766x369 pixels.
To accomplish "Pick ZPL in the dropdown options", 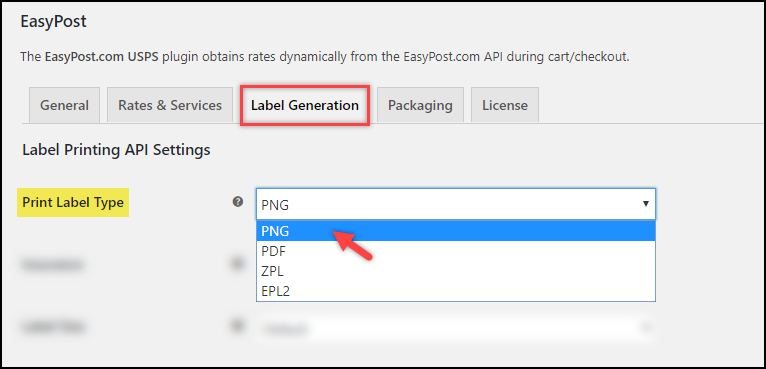I will pos(456,271).
